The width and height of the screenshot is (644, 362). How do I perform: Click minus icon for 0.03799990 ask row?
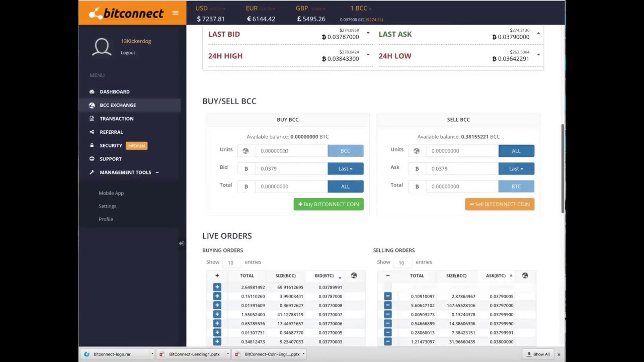pos(387,323)
